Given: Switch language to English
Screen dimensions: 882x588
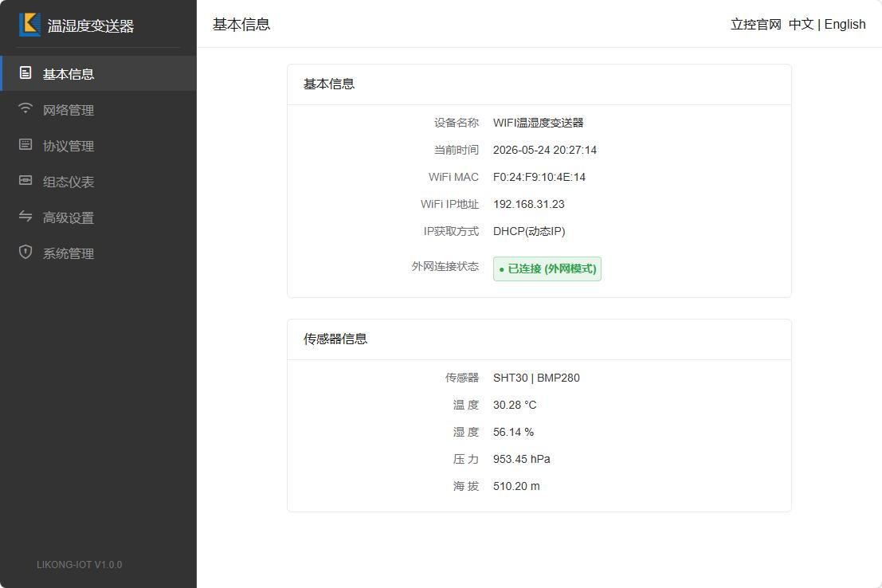Looking at the screenshot, I should [845, 24].
